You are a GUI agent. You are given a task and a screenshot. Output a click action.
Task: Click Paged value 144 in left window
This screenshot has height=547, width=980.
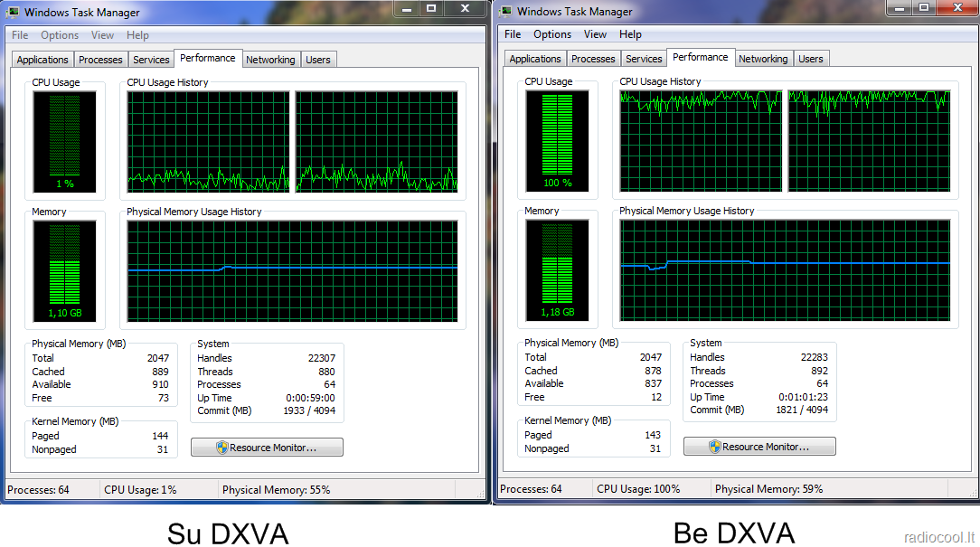pyautogui.click(x=160, y=436)
